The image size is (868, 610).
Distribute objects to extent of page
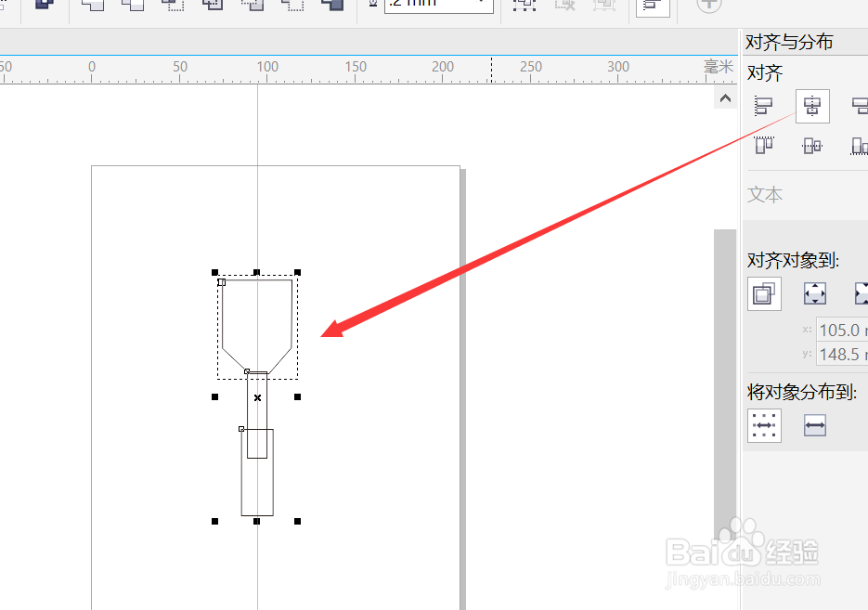coord(815,425)
